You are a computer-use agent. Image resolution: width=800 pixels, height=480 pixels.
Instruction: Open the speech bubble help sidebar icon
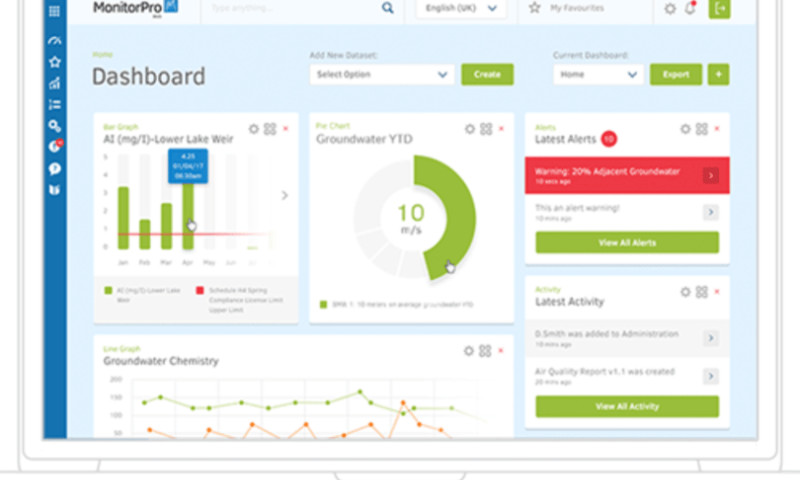(x=55, y=168)
